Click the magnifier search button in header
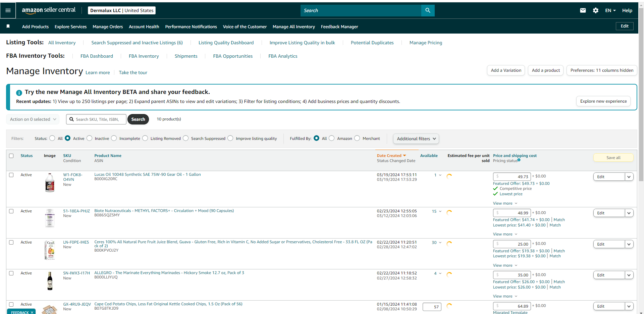 pos(428,10)
